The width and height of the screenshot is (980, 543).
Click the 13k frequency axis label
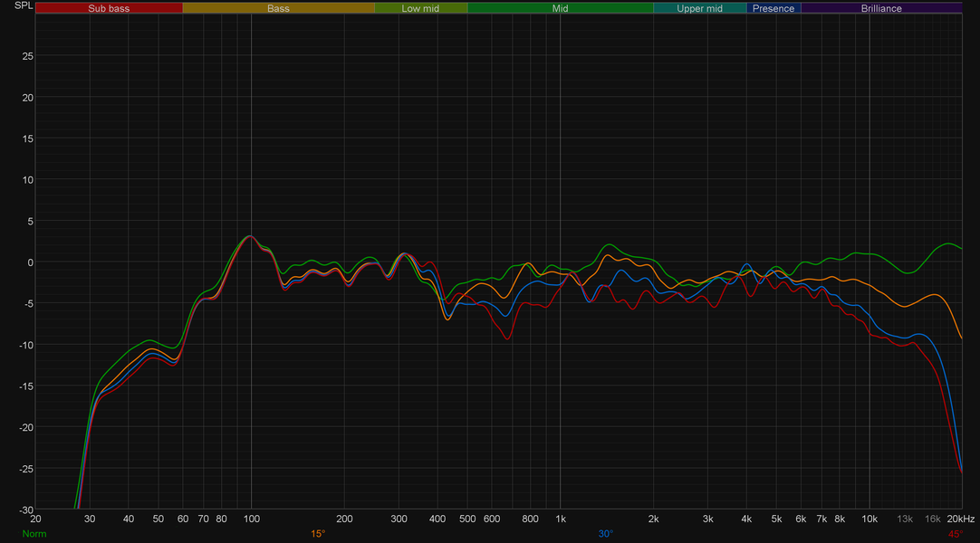coord(905,519)
